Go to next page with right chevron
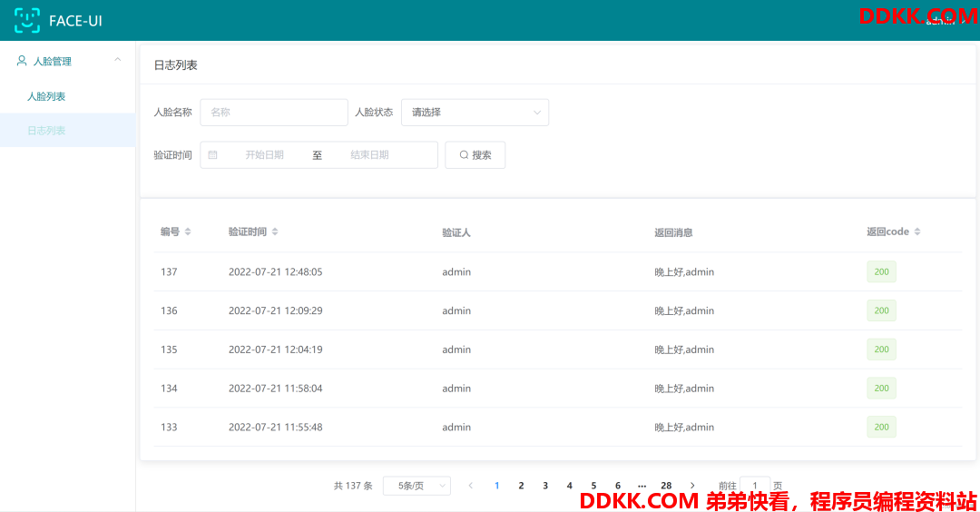 pos(693,486)
